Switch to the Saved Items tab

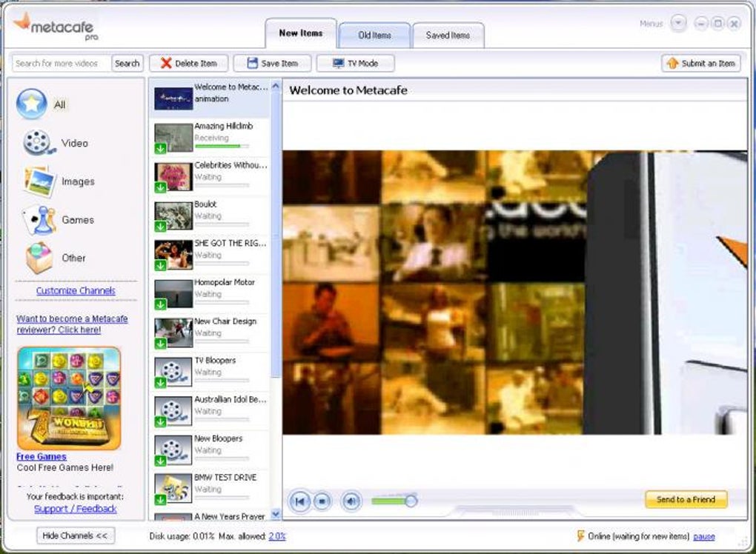pyautogui.click(x=448, y=35)
